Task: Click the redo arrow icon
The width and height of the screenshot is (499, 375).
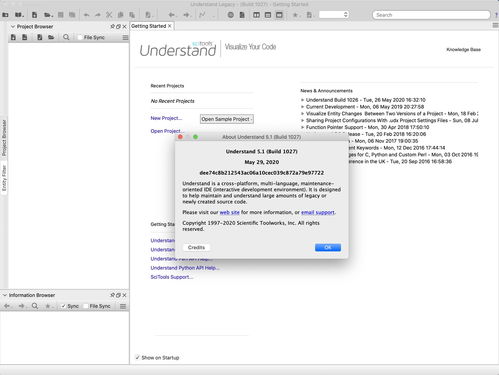Action: pos(98,15)
